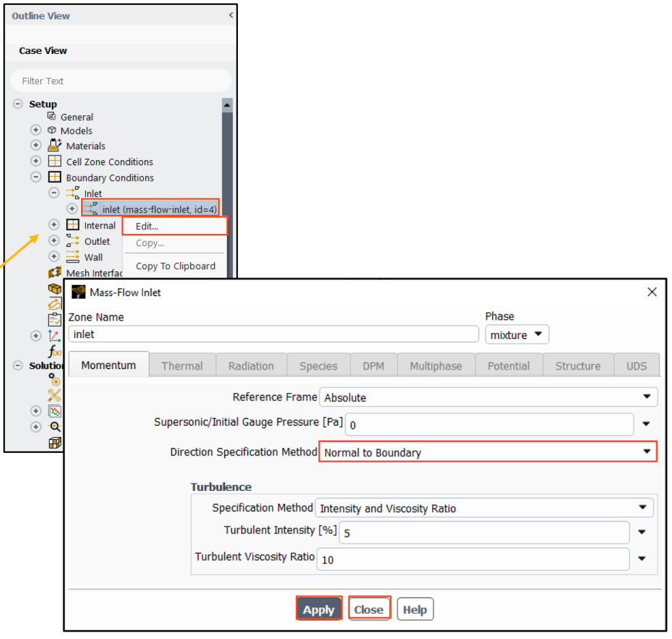Open the Phase mixture dropdown
Screen dimensions: 672x639
(517, 335)
